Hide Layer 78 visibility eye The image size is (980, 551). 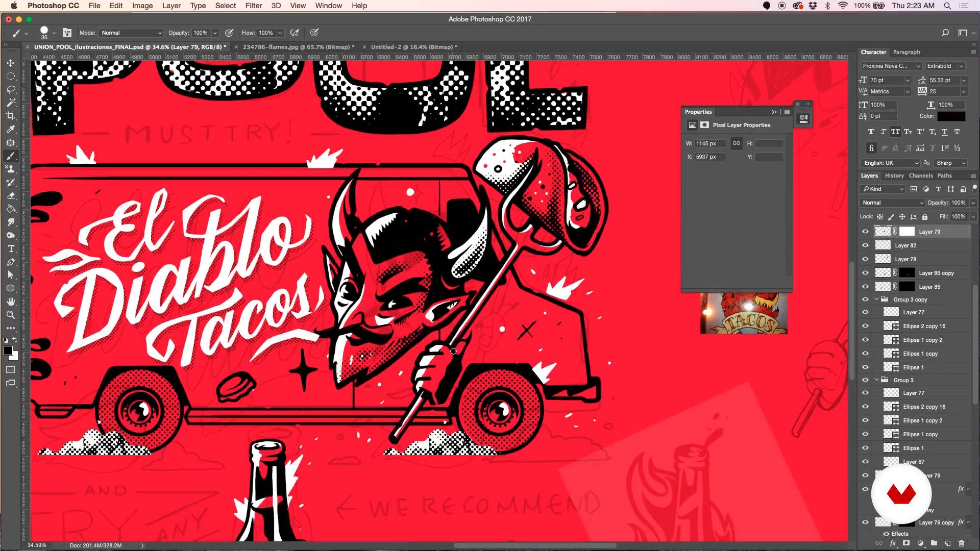[x=865, y=259]
